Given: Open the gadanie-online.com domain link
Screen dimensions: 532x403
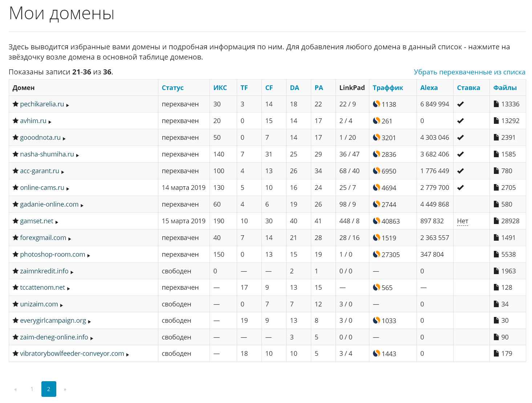Looking at the screenshot, I should coord(49,204).
